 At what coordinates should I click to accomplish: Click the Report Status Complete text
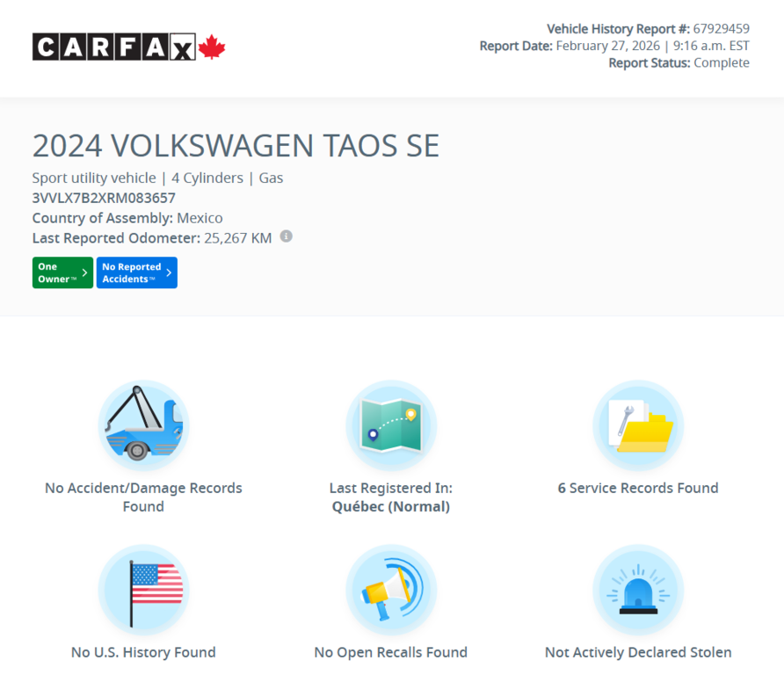point(679,62)
